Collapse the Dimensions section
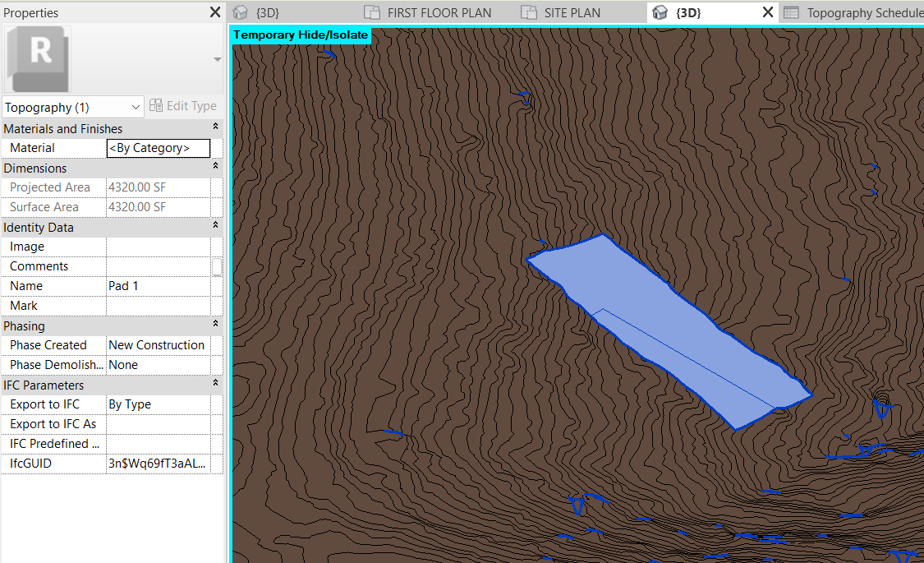Screen dimensions: 924x563 point(215,168)
